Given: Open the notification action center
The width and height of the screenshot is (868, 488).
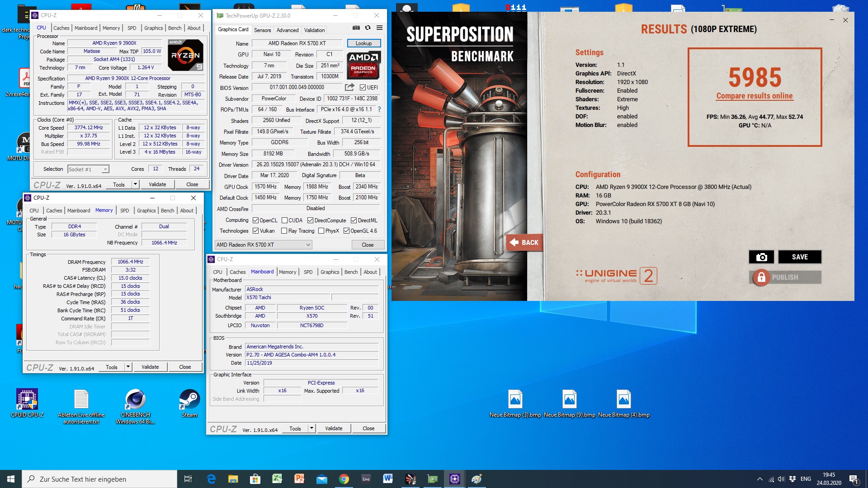Looking at the screenshot, I should pyautogui.click(x=854, y=479).
